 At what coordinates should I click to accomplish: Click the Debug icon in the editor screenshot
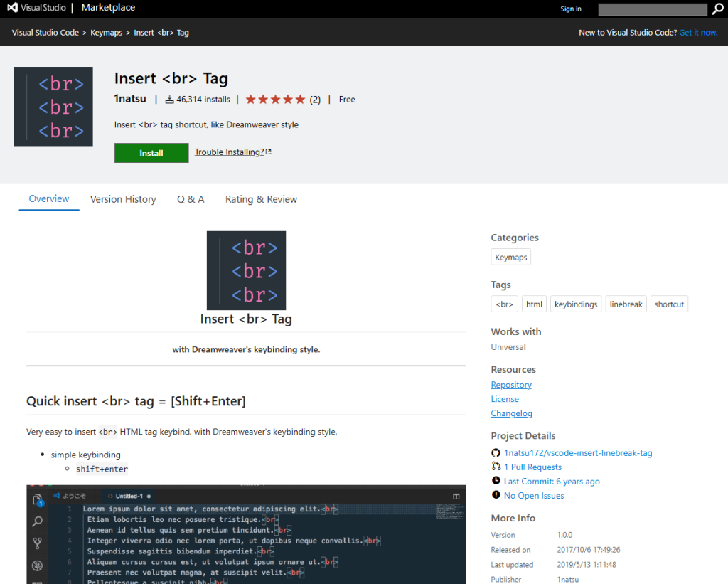(x=38, y=566)
